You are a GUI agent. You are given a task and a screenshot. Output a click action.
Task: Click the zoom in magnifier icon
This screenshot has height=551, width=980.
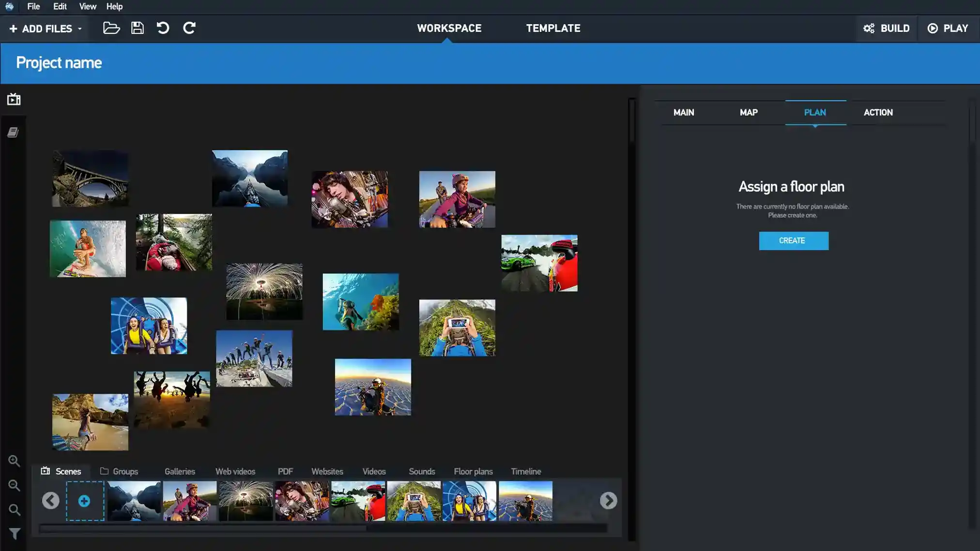pos(14,461)
